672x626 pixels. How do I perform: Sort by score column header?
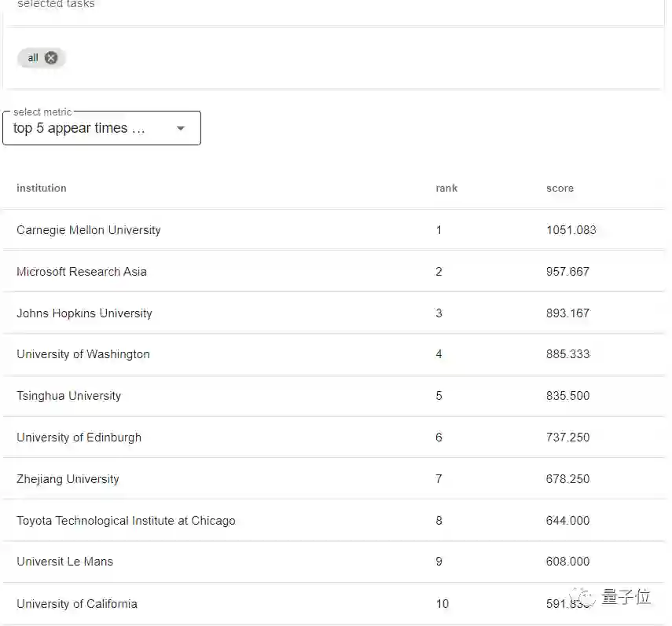coord(560,188)
